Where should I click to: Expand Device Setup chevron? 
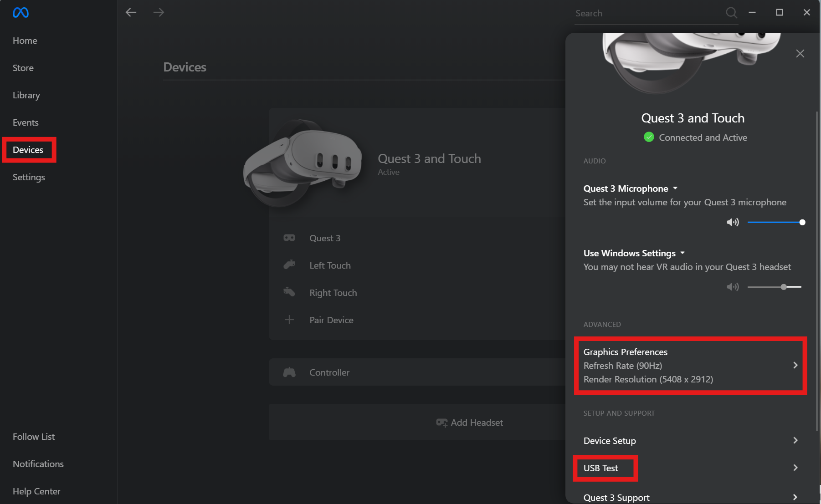[x=795, y=440]
